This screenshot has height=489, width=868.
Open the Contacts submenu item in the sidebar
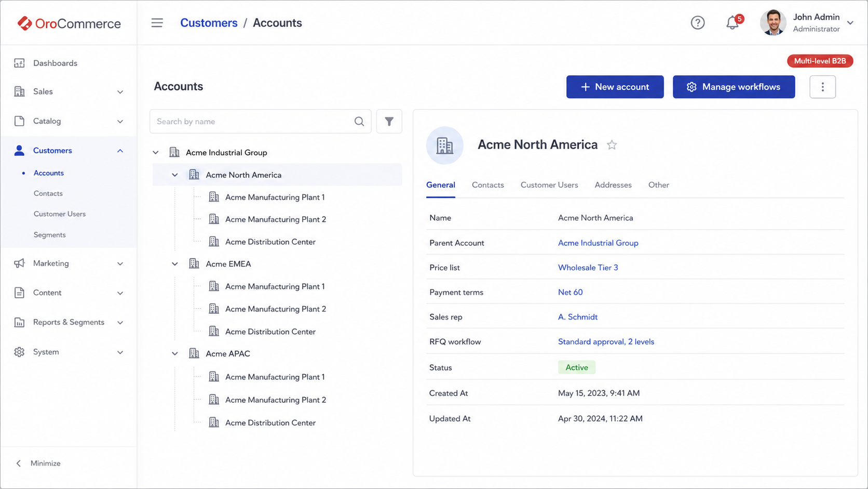(48, 193)
